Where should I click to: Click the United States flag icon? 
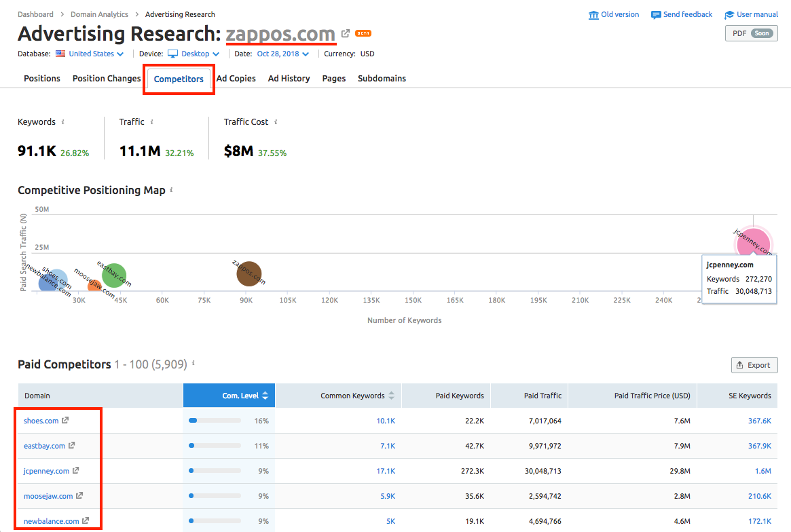coord(60,54)
